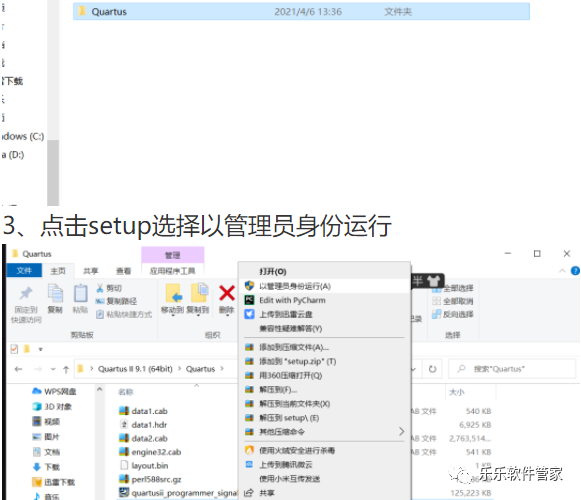Select layout.bin file
The height and width of the screenshot is (500, 581).
(x=144, y=466)
